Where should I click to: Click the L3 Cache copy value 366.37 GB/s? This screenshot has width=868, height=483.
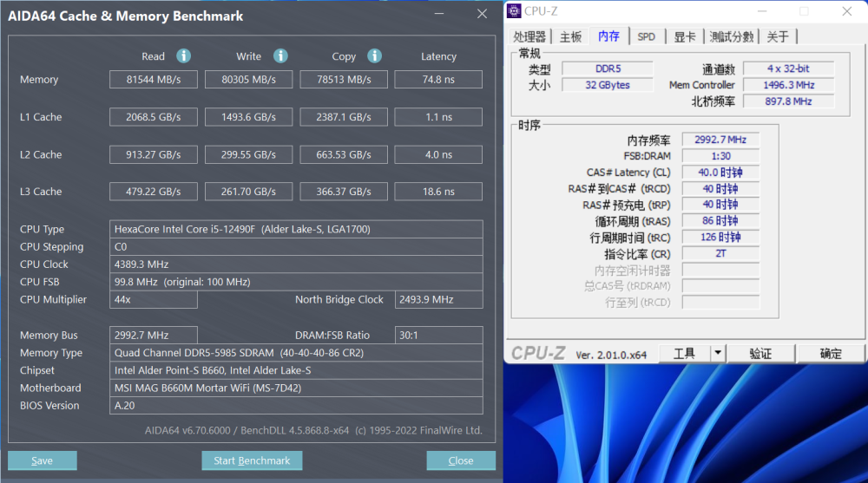[344, 192]
